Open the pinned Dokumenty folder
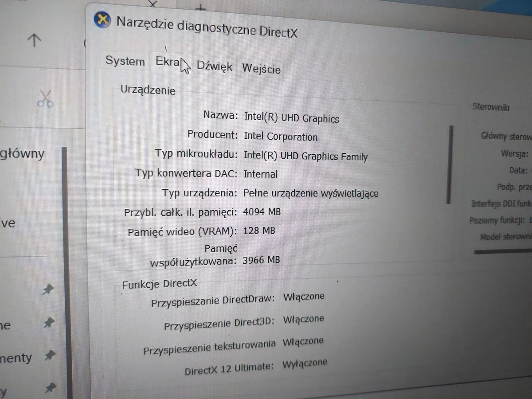Viewport: 532px width, 399px height. 16,357
